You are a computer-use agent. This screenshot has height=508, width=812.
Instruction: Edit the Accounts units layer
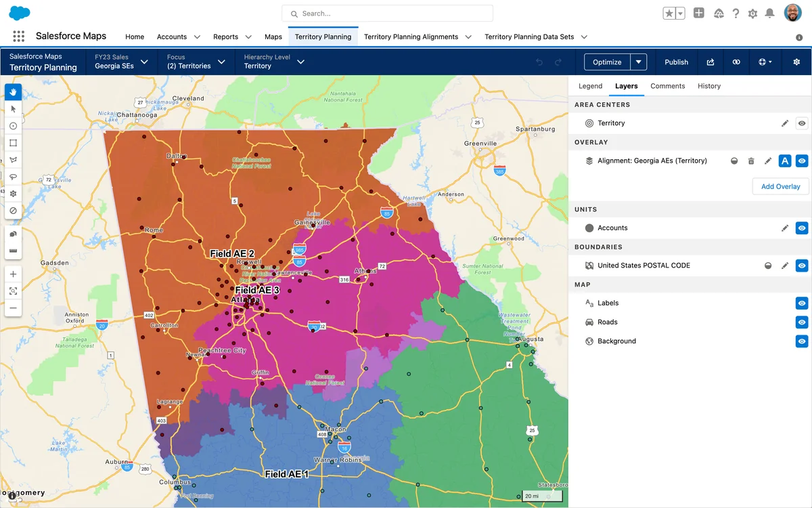[x=785, y=228]
